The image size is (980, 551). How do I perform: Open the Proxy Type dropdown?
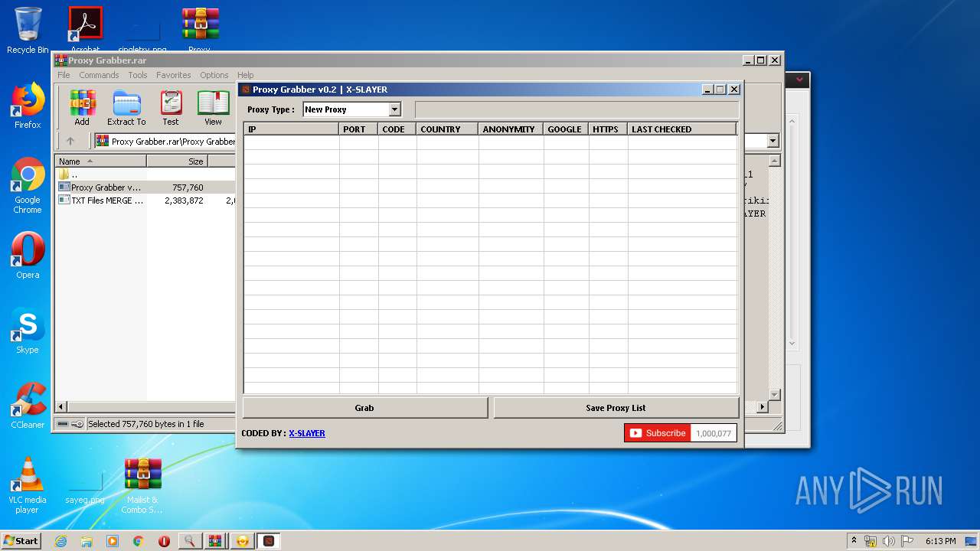(395, 109)
